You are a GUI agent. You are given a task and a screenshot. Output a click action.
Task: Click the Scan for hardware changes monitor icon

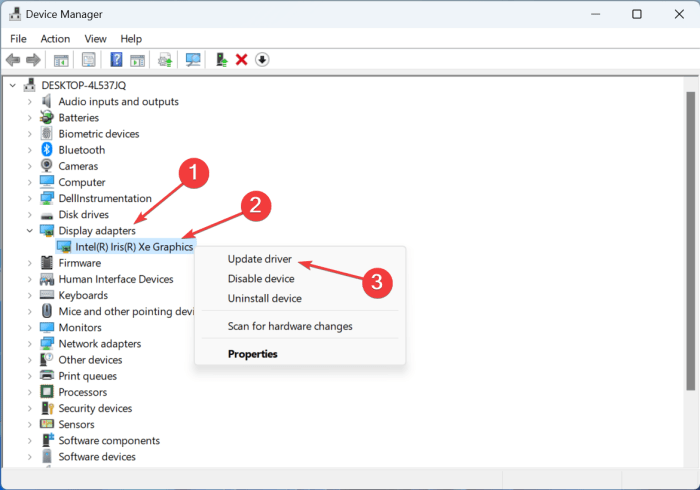click(x=193, y=60)
